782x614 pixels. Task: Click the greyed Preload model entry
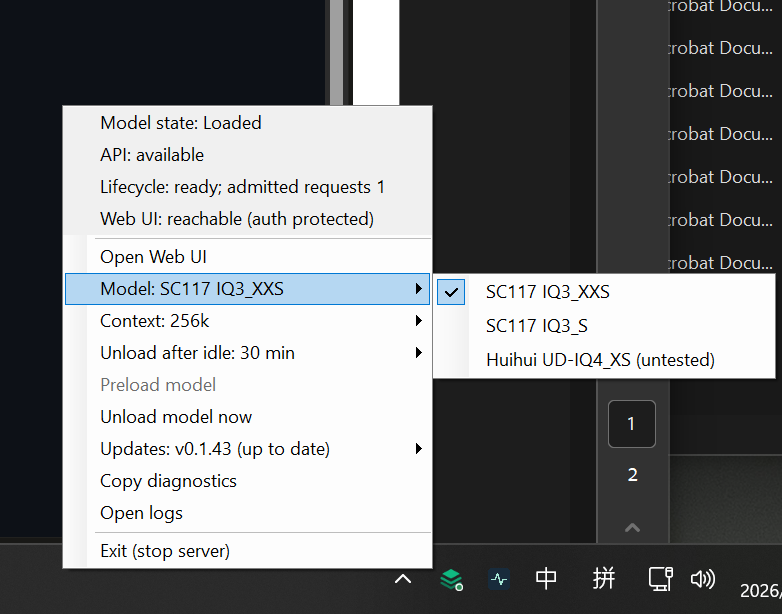tap(247, 385)
